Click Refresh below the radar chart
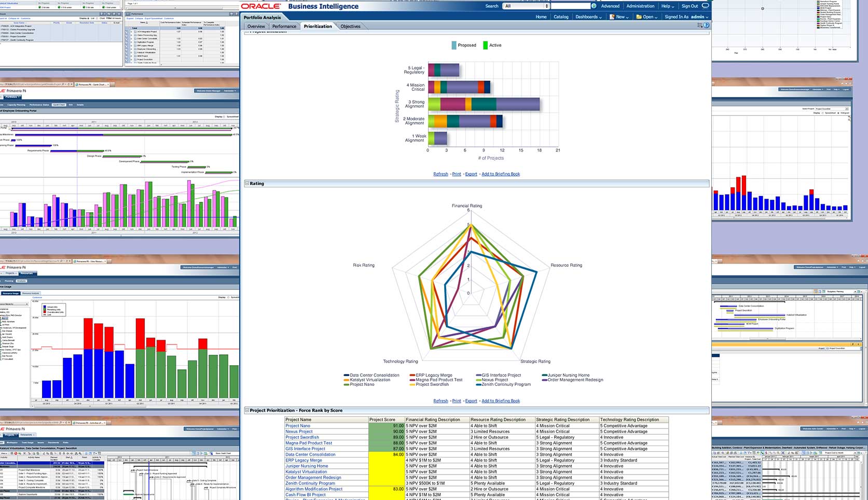 tap(440, 401)
